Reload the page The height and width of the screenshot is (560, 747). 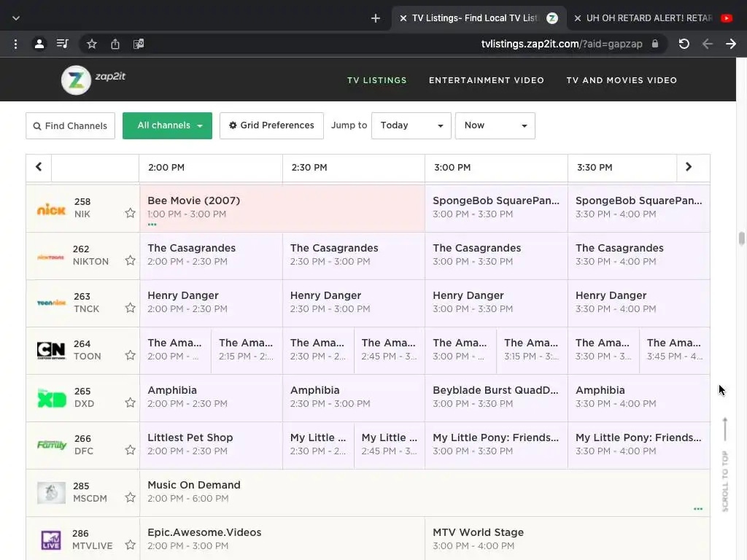coord(684,44)
